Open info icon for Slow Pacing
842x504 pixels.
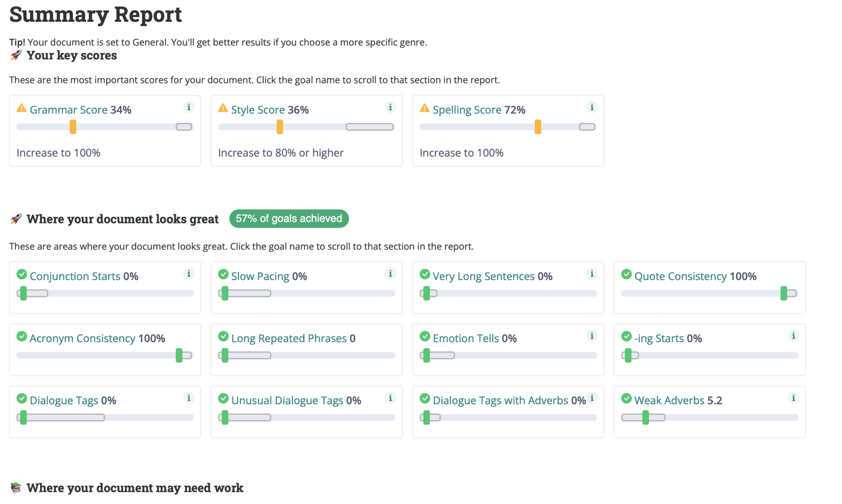390,274
